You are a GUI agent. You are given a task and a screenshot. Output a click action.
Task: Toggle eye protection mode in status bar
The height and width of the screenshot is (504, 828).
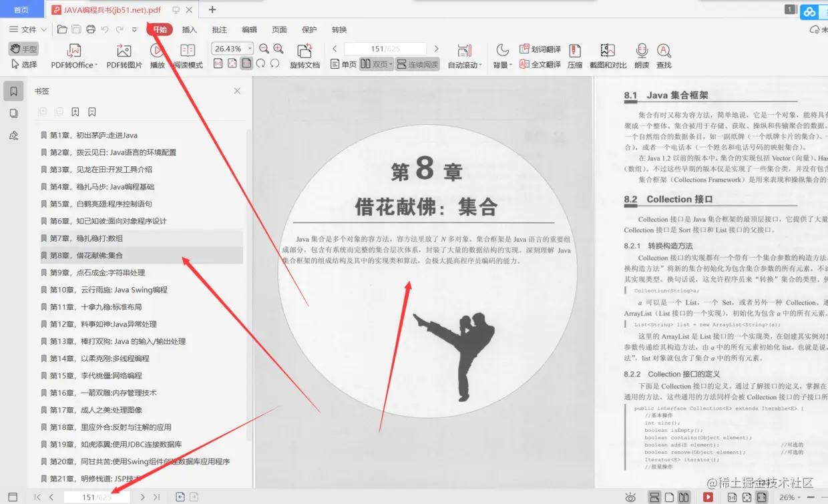coord(630,497)
